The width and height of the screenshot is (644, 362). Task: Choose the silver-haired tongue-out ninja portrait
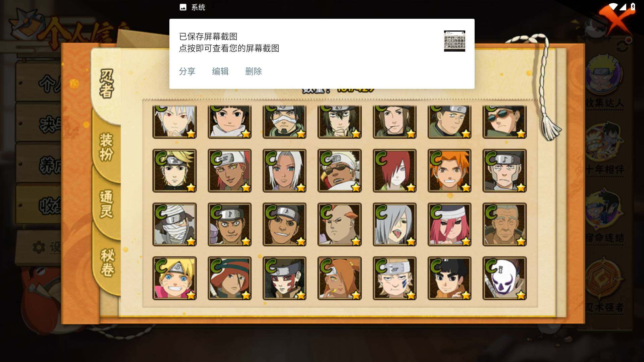point(394,224)
